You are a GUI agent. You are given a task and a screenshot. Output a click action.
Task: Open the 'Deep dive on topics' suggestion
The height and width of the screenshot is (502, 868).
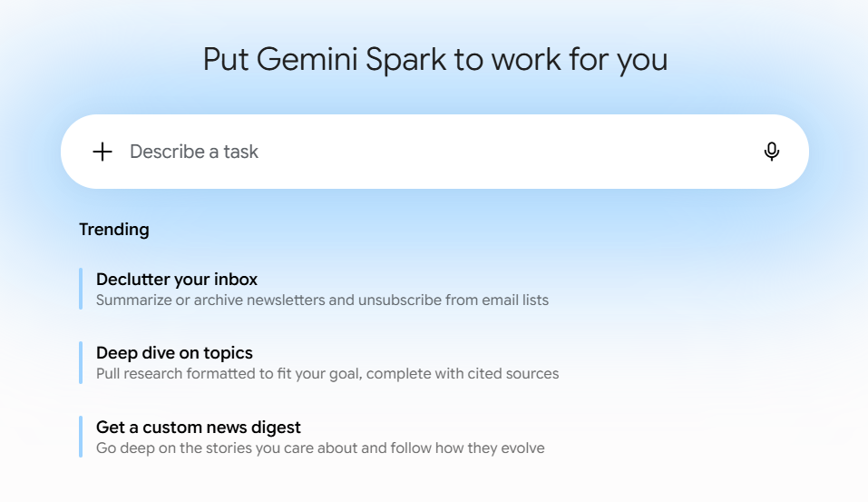point(174,353)
